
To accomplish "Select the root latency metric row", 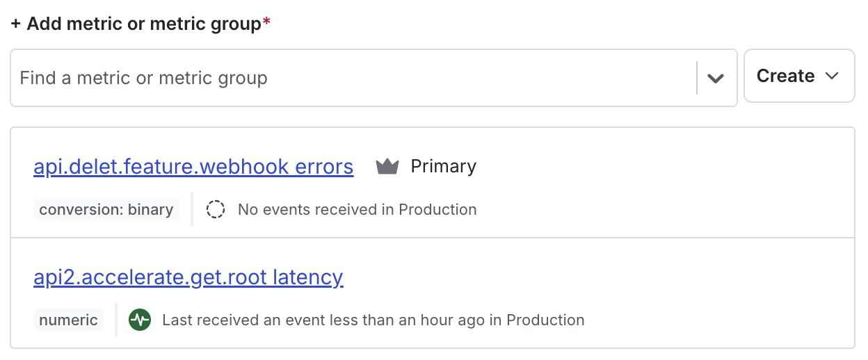I will tap(626, 293).
